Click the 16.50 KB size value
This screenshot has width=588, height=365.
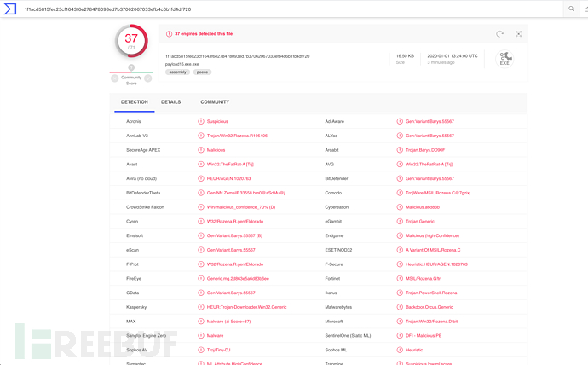405,56
